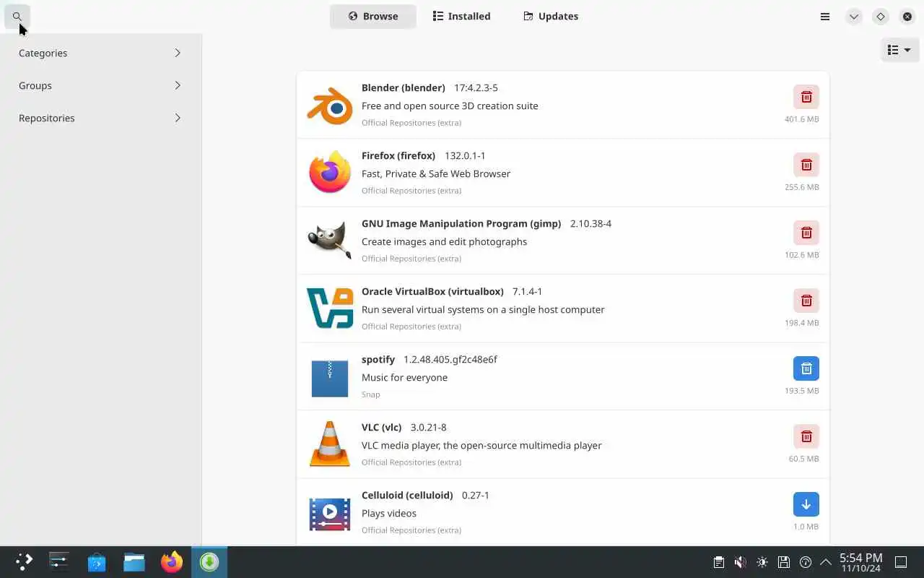
Task: Launch Discover store from the taskbar
Action: click(97, 561)
